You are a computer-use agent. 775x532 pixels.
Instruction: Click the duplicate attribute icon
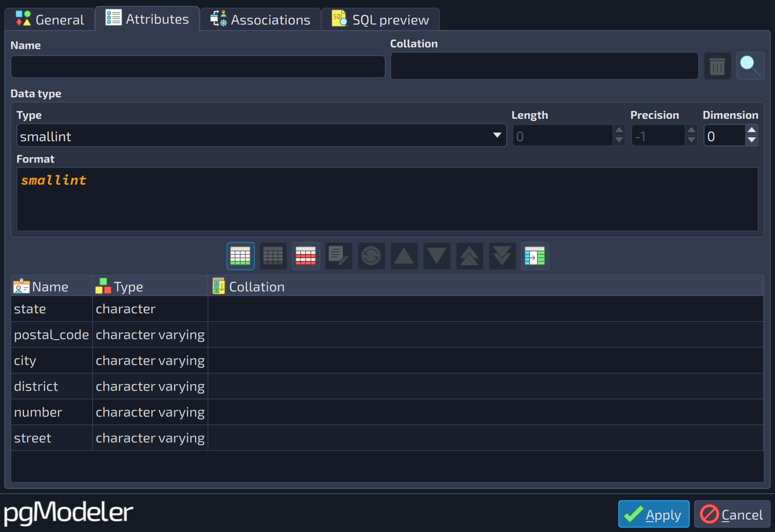[535, 256]
